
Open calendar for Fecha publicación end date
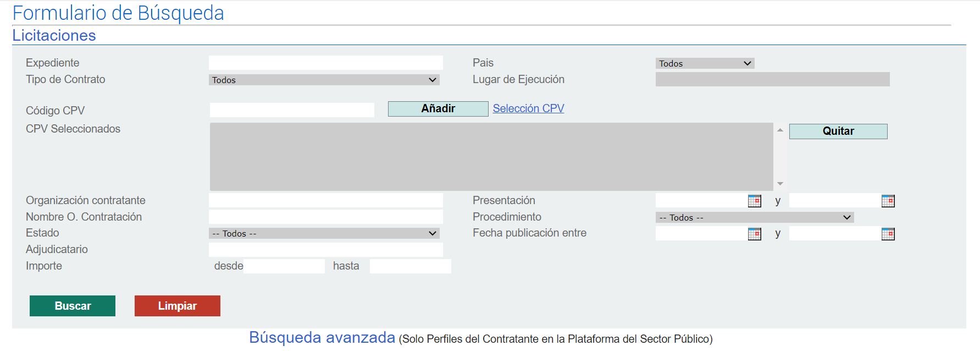click(x=888, y=234)
